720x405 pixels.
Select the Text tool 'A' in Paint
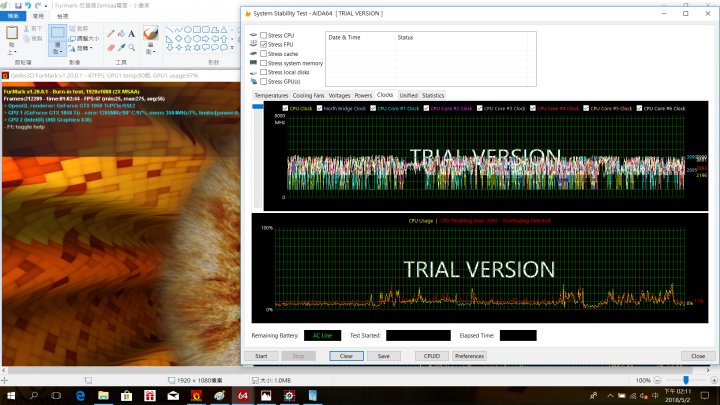[131, 34]
